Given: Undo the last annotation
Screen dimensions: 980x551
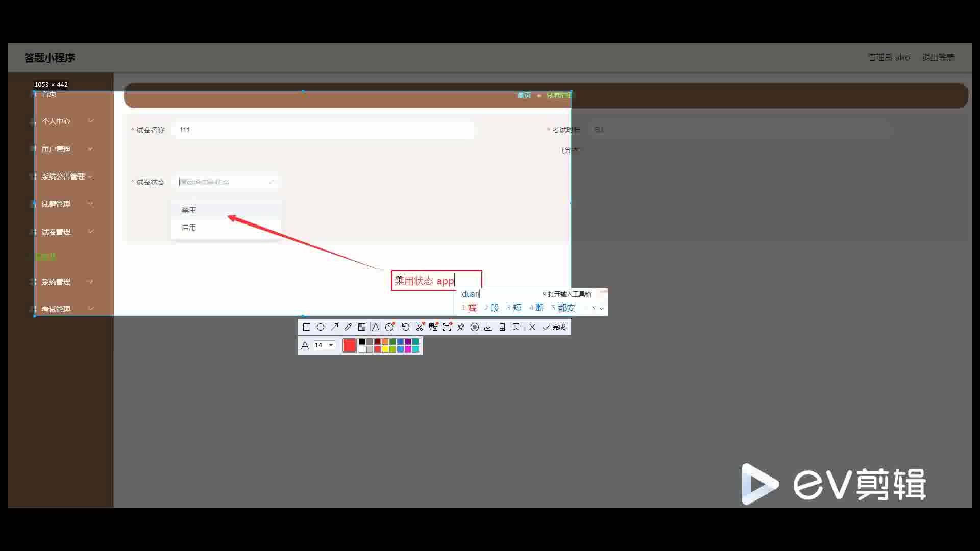Looking at the screenshot, I should coord(406,327).
